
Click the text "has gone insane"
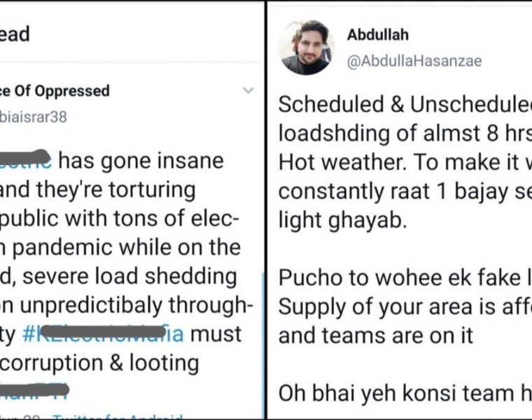(141, 162)
